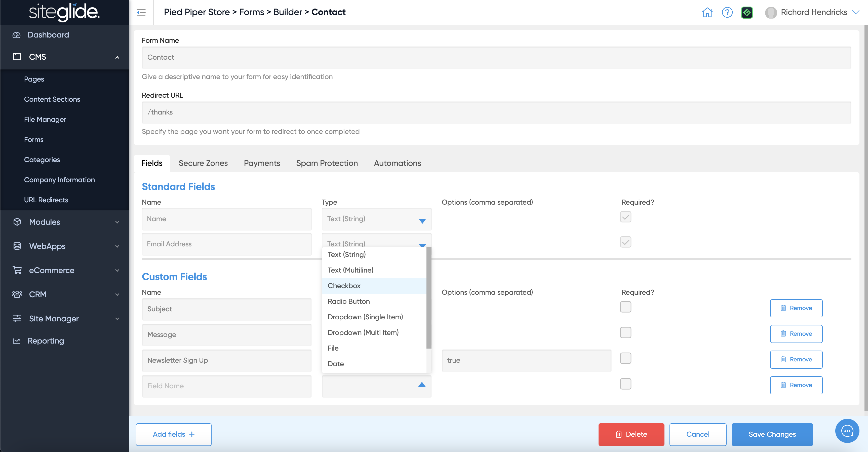The width and height of the screenshot is (868, 452).
Task: Toggle Required checkbox for Subject field
Action: 625,307
